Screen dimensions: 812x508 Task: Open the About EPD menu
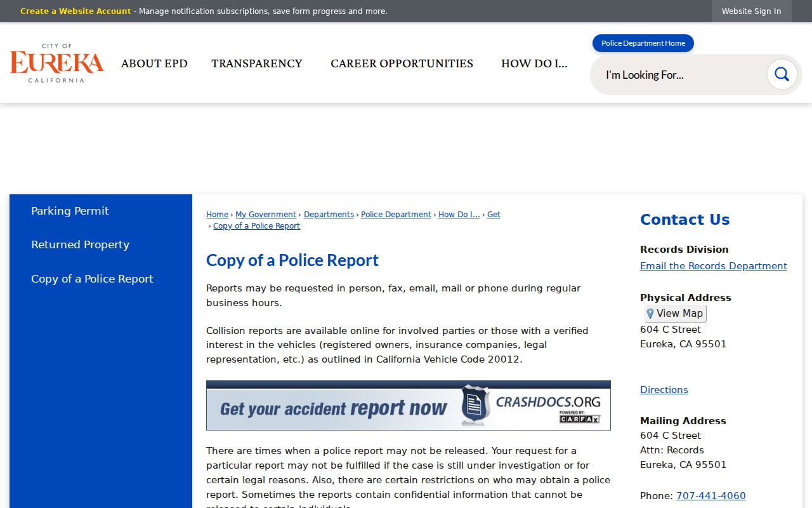pyautogui.click(x=154, y=63)
